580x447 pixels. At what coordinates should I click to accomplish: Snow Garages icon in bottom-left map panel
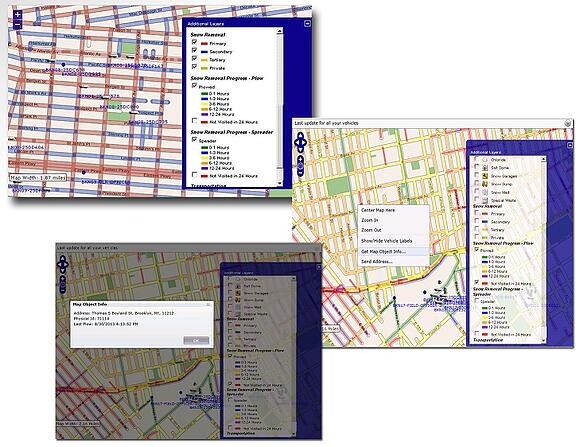click(238, 293)
